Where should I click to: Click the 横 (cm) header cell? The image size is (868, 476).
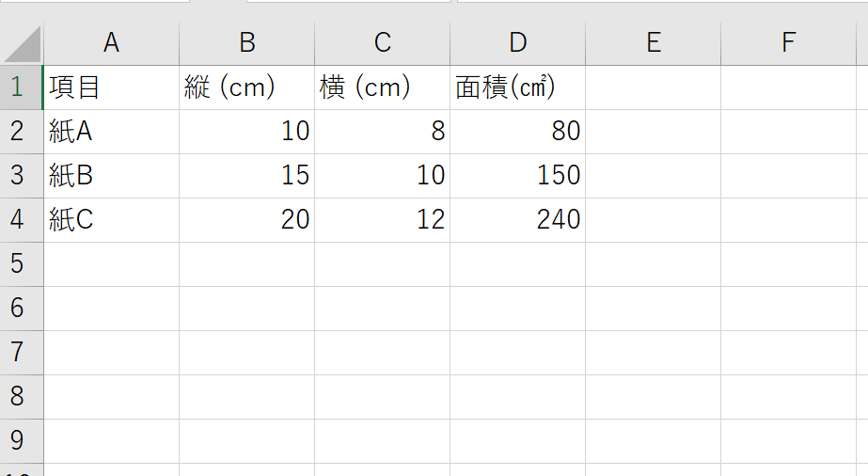382,87
